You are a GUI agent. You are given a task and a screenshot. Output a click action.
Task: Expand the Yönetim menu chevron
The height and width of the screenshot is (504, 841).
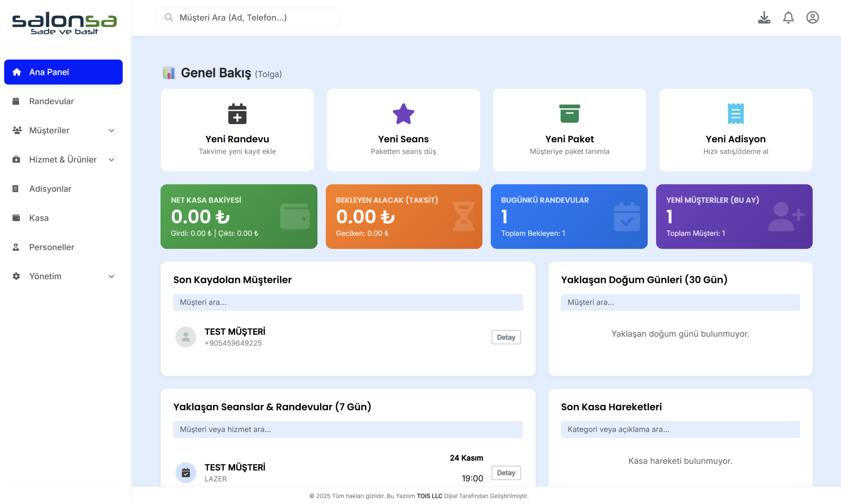point(111,276)
